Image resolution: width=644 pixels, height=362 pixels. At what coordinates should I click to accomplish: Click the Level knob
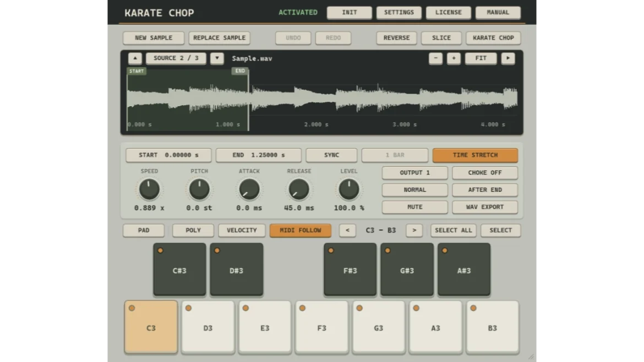pyautogui.click(x=349, y=189)
